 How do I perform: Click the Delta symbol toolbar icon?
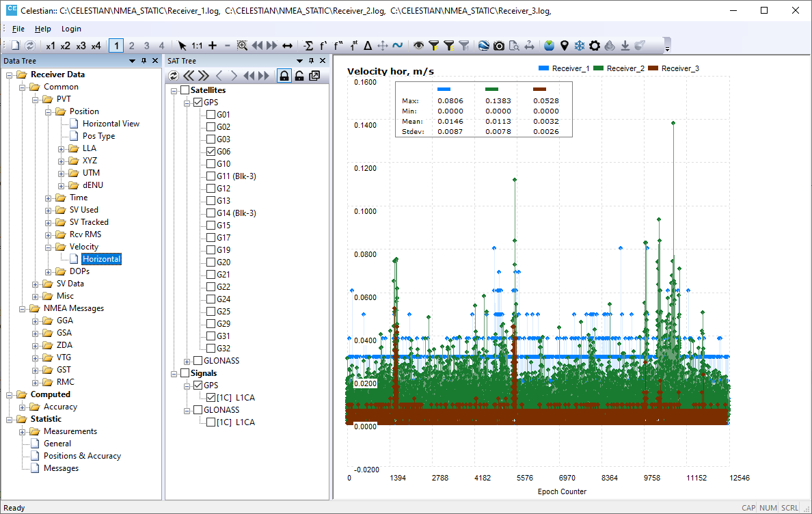[x=368, y=46]
